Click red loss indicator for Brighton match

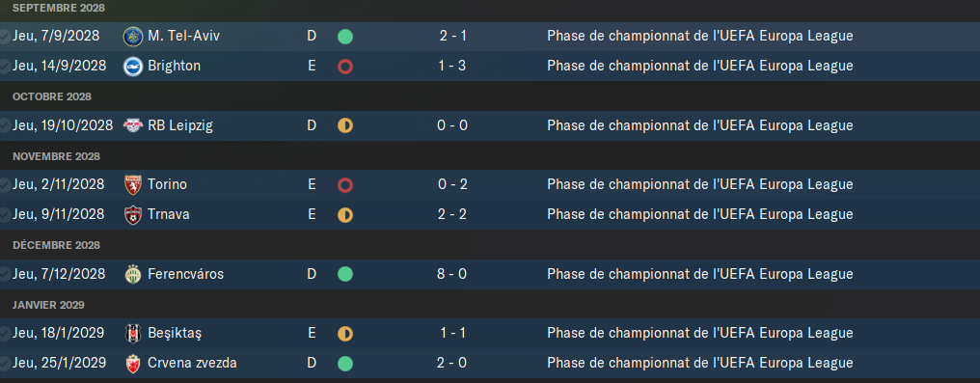pyautogui.click(x=345, y=67)
